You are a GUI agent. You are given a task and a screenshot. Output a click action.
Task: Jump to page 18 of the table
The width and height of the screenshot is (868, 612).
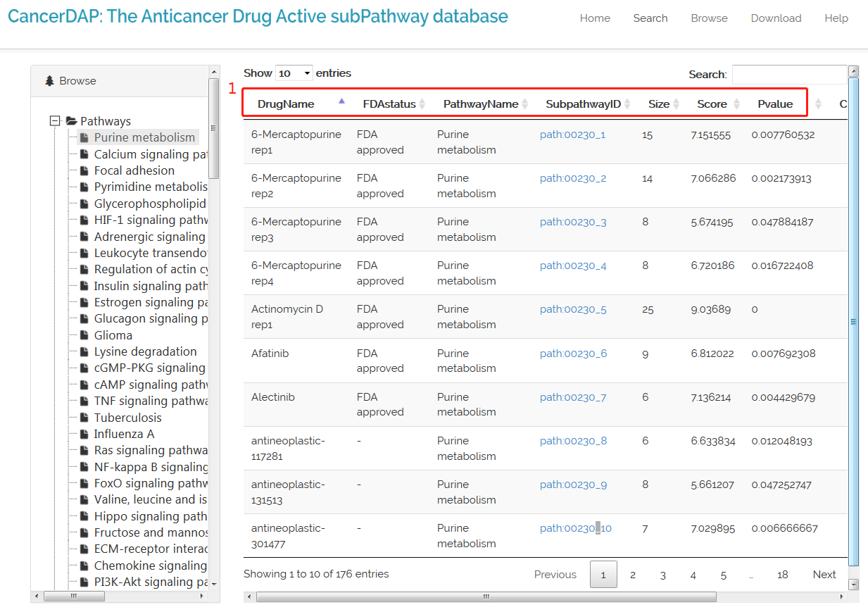[x=782, y=575]
